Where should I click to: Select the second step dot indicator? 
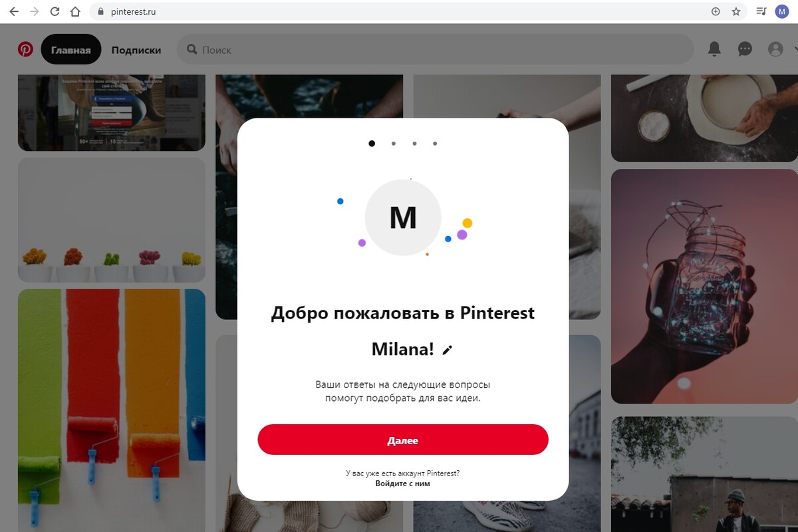pos(394,143)
